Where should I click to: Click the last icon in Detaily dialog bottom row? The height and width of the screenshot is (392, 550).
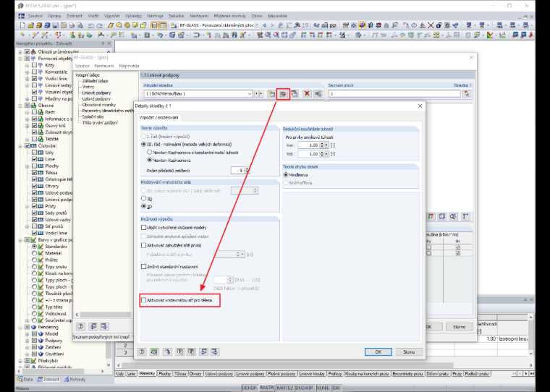[215, 351]
